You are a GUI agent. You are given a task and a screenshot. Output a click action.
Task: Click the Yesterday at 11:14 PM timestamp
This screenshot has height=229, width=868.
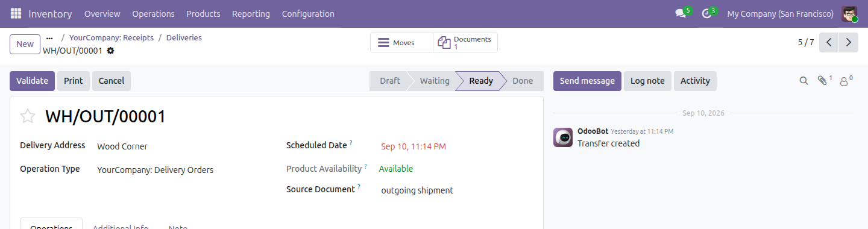[642, 131]
